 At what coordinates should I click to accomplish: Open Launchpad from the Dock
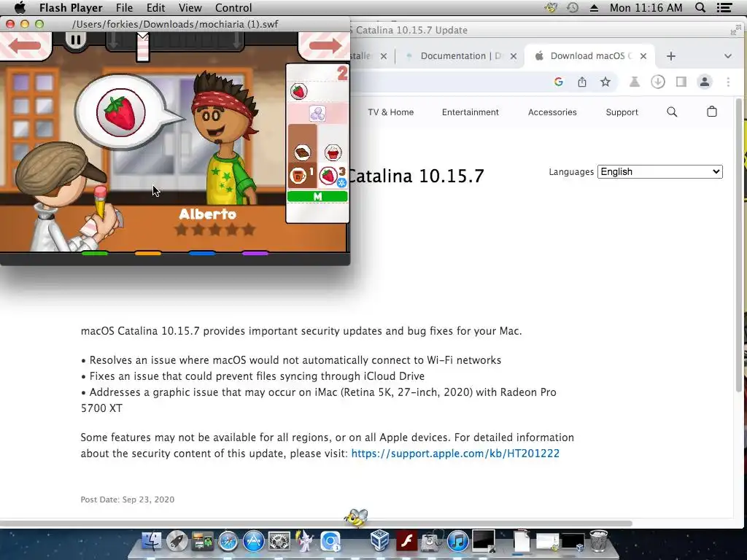177,542
